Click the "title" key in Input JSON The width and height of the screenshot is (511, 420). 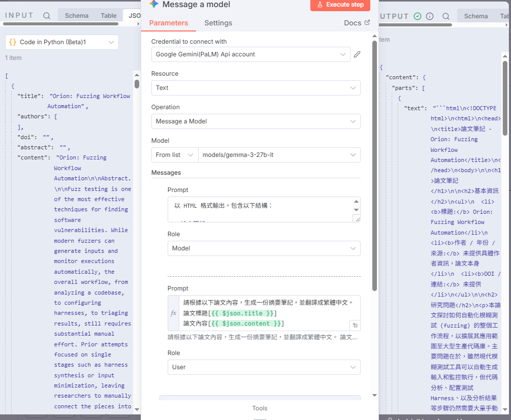(30, 96)
